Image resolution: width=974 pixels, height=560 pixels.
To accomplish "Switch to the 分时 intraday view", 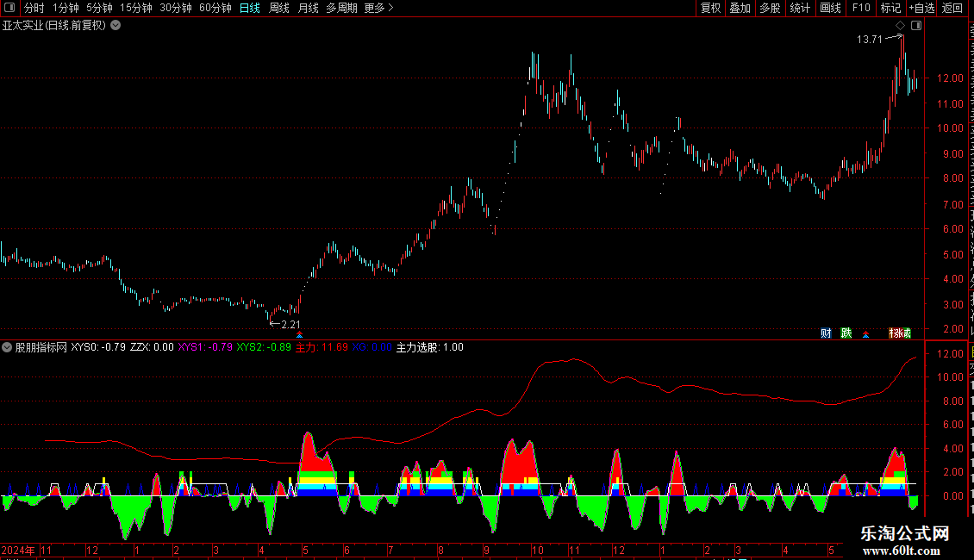I will [34, 8].
